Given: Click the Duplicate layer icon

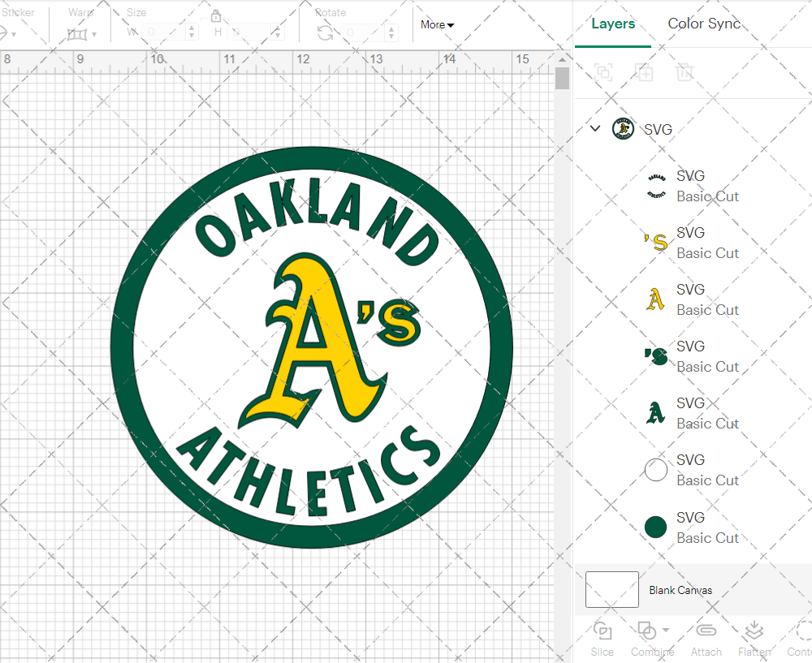Looking at the screenshot, I should pyautogui.click(x=644, y=72).
